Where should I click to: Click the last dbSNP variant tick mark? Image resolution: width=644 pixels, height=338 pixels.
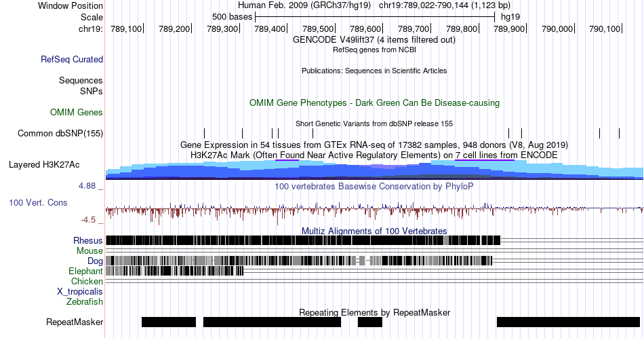[619, 133]
